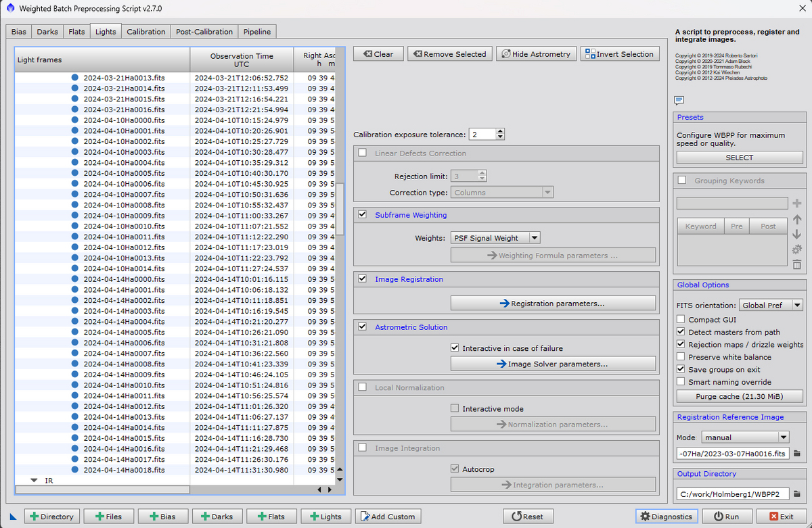Image resolution: width=812 pixels, height=528 pixels.
Task: Enable Local Normalization checkbox
Action: 362,388
